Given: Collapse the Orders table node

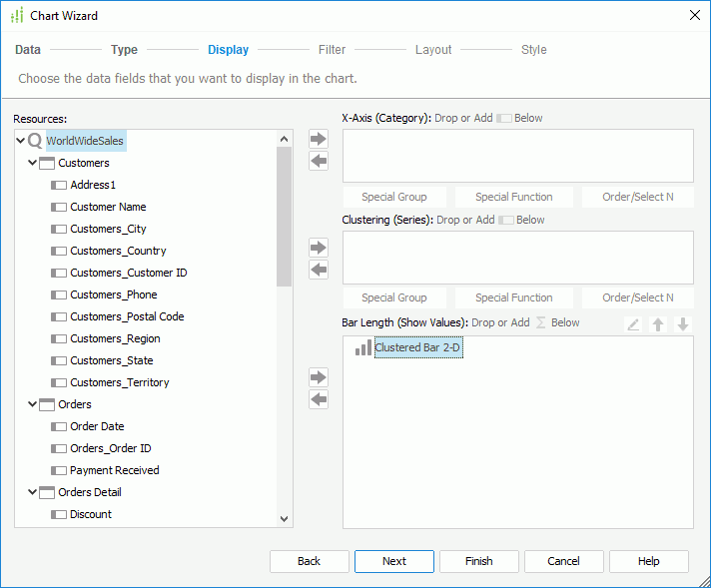Looking at the screenshot, I should (x=33, y=403).
